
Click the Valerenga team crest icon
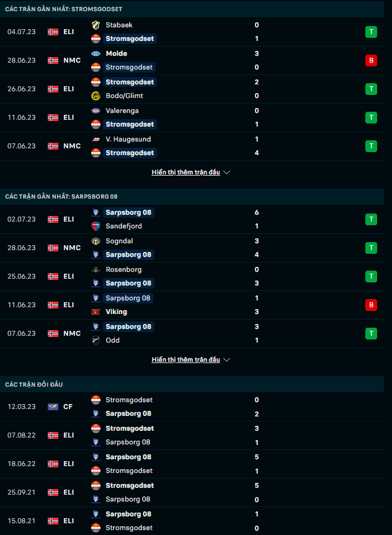pos(96,110)
